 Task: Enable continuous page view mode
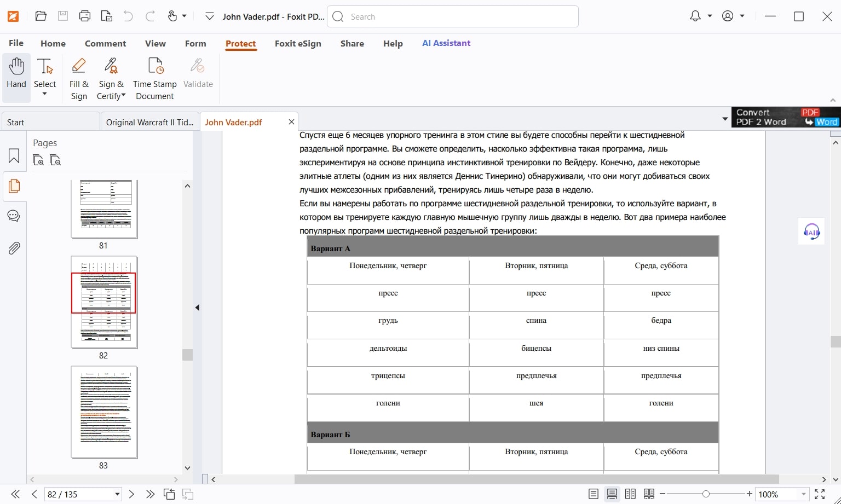[x=612, y=494]
